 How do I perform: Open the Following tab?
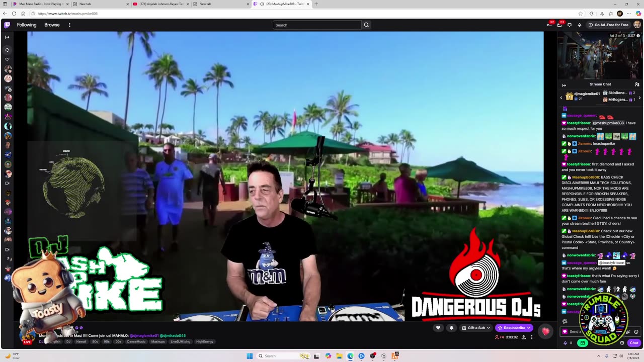tap(27, 25)
